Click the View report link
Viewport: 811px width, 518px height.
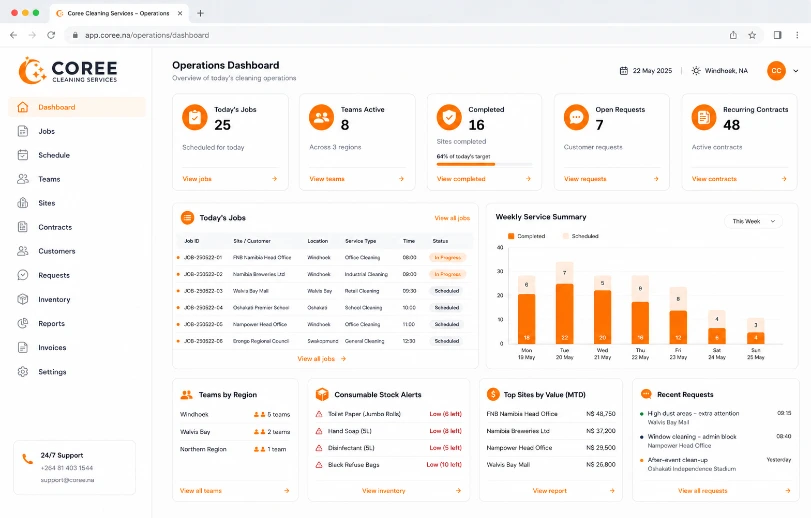point(550,491)
